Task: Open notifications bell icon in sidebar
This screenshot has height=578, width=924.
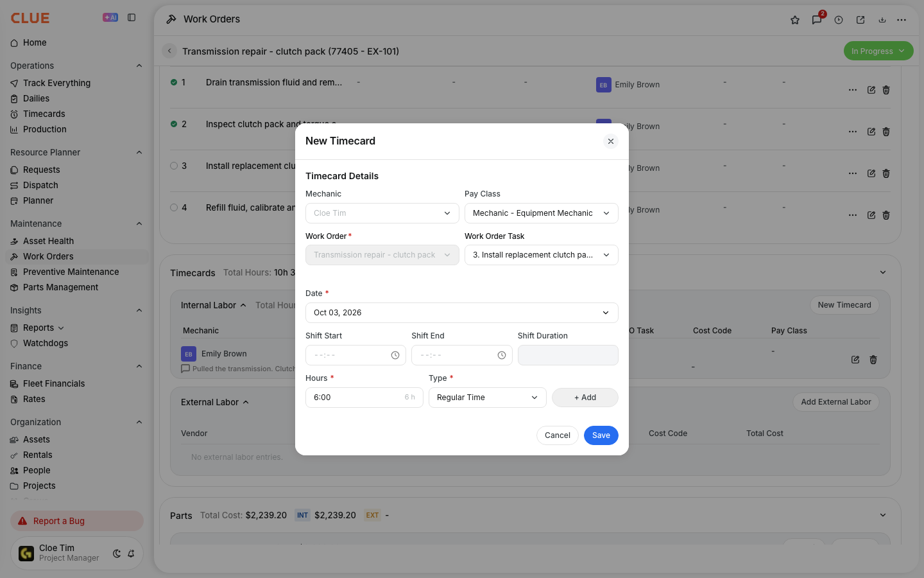Action: click(131, 554)
